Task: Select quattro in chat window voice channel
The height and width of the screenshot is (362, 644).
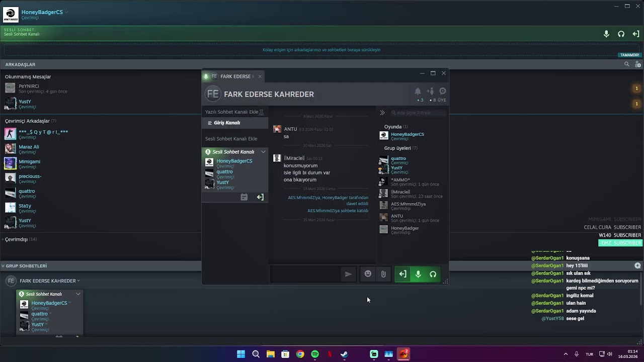Action: tap(219, 173)
